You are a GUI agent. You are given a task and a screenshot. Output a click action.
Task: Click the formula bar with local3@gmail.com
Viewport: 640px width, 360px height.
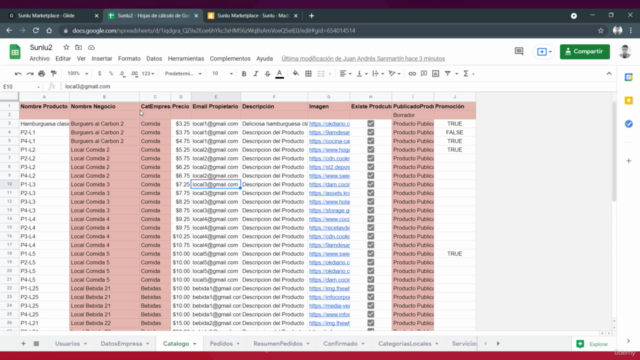[x=339, y=87]
